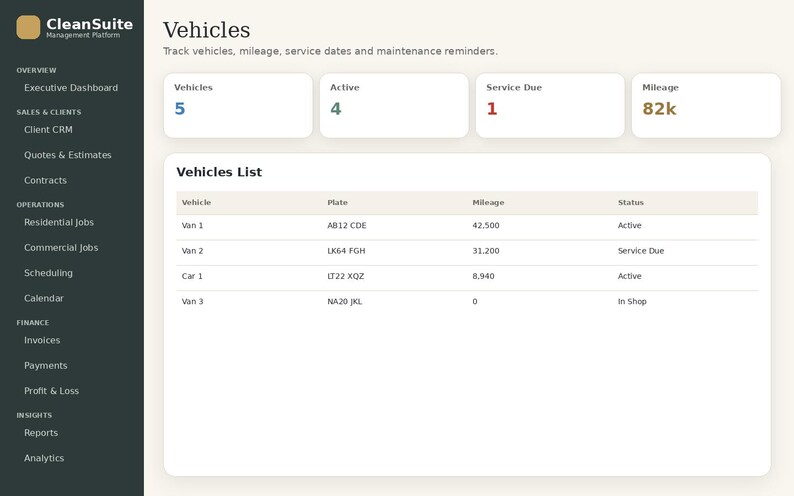The image size is (794, 496).
Task: Open Commercial Jobs page
Action: point(61,247)
